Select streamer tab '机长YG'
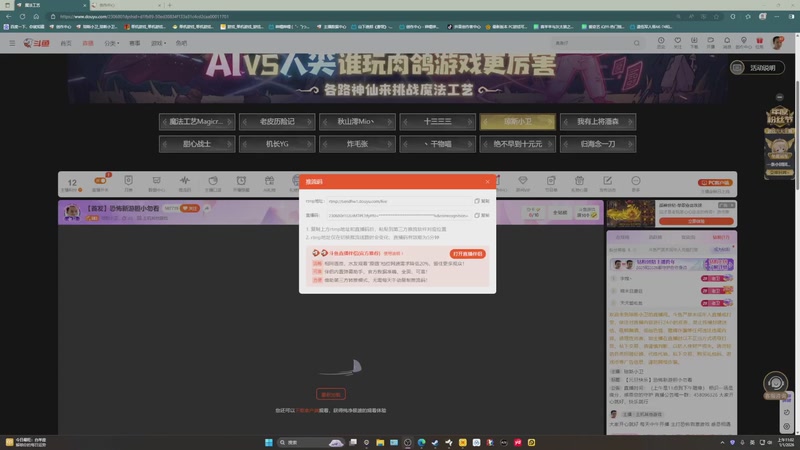This screenshot has width=800, height=450. (277, 144)
